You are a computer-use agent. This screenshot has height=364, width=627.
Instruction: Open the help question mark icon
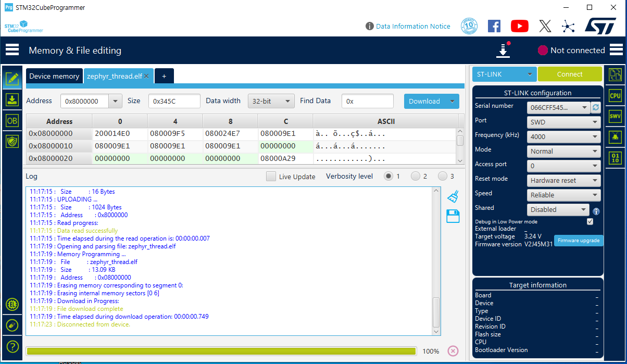click(x=12, y=346)
